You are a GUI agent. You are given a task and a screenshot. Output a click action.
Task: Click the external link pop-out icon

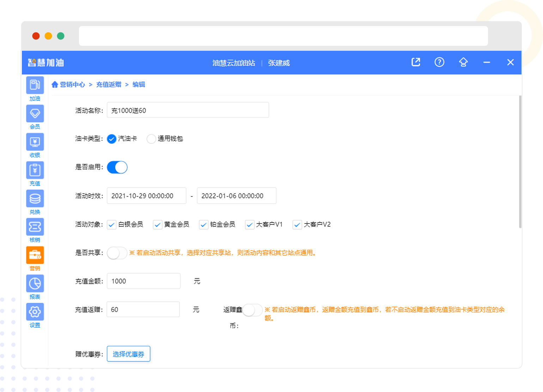point(416,62)
